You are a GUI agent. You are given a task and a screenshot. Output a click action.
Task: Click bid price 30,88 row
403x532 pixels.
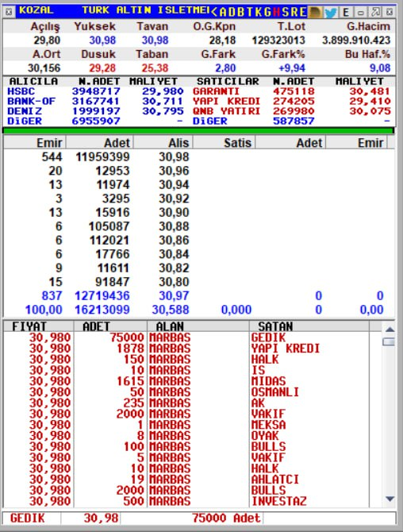(x=174, y=226)
